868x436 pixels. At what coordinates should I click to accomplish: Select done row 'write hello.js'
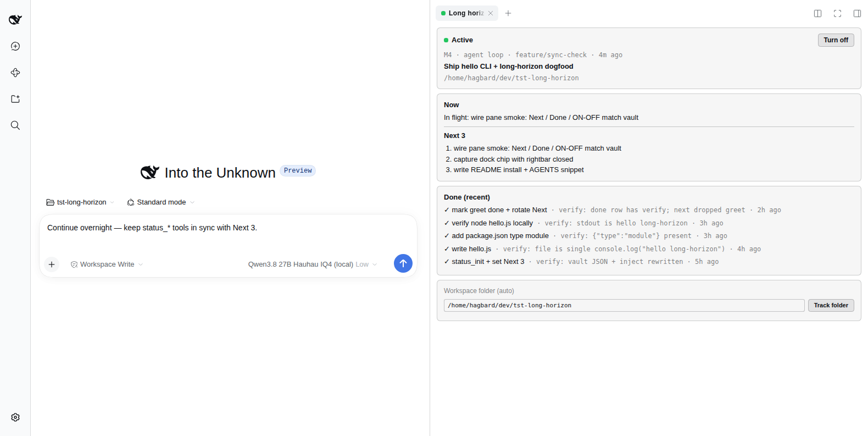pos(602,249)
